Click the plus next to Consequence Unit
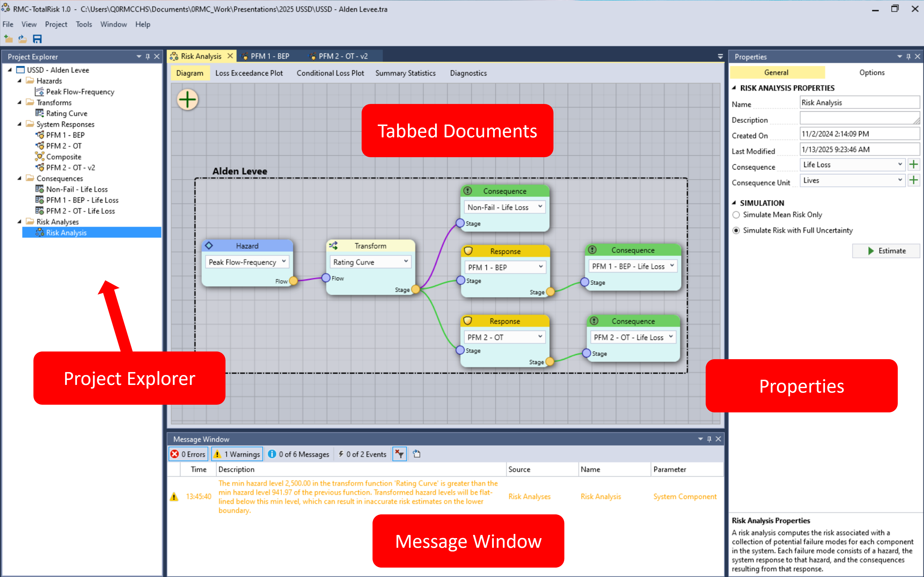924x577 pixels. pos(914,180)
